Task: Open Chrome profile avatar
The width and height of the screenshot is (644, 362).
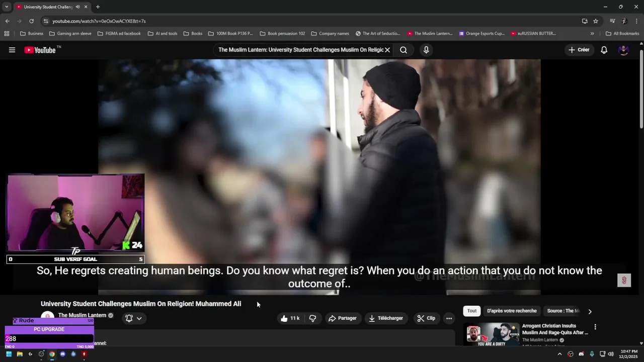Action: tap(624, 21)
